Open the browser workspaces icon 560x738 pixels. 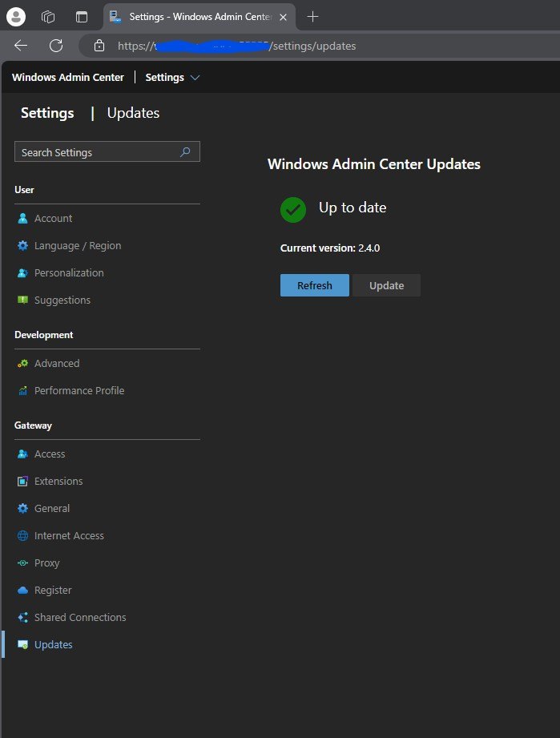coord(48,17)
